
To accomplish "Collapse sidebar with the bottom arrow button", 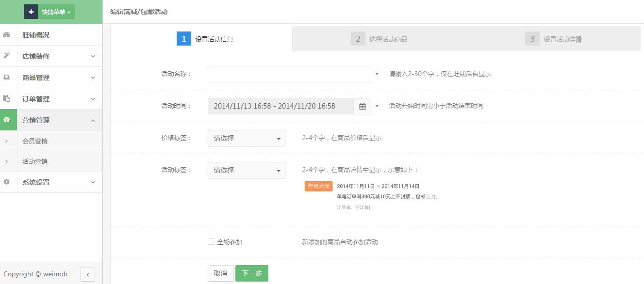I will coord(87,274).
